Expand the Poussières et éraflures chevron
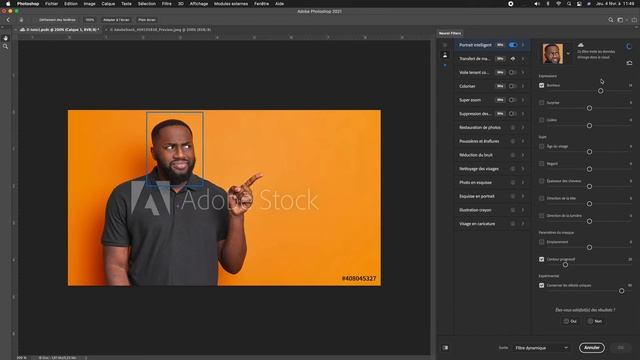Image resolution: width=640 pixels, height=360 pixels. (x=523, y=141)
